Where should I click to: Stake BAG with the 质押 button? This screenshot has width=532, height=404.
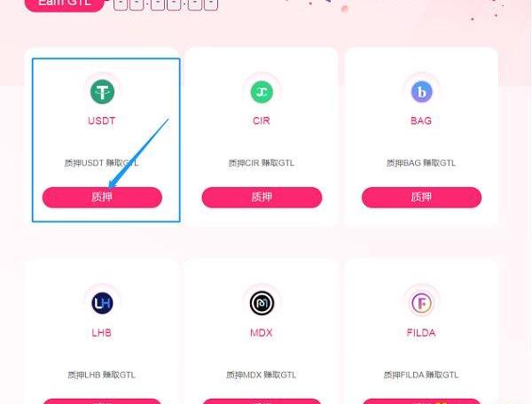pyautogui.click(x=421, y=198)
